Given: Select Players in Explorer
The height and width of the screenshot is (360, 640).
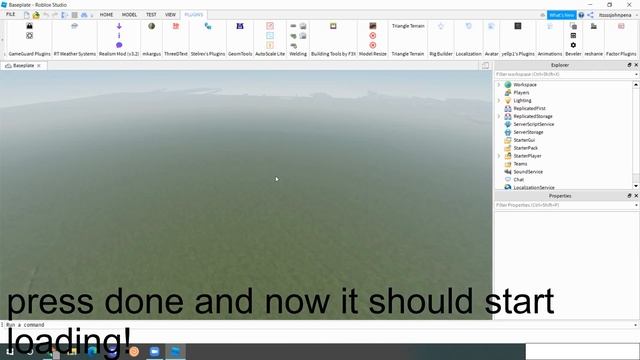Looking at the screenshot, I should pos(521,93).
